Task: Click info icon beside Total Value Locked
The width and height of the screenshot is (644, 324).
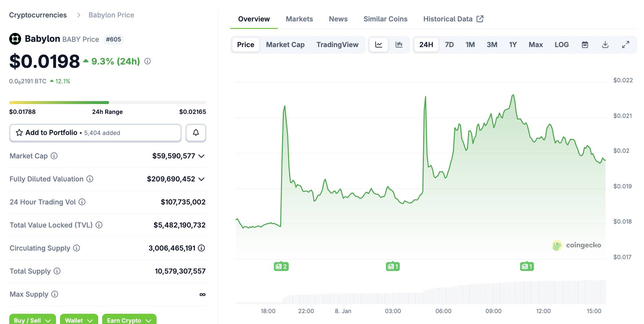Action: coord(99,225)
